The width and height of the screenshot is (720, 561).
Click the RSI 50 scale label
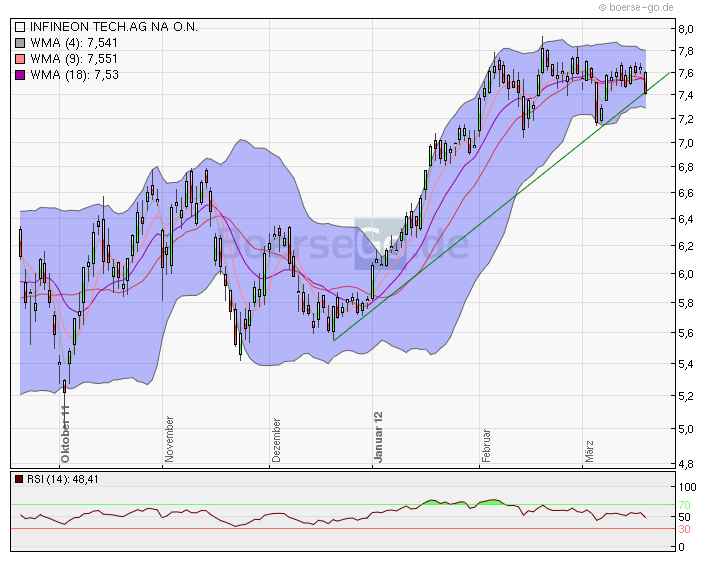684,517
